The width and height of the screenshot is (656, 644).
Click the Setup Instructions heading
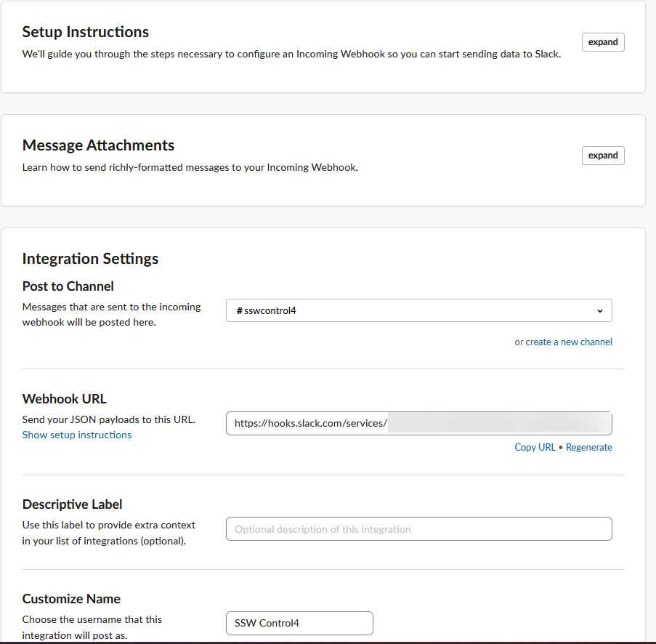pos(86,32)
